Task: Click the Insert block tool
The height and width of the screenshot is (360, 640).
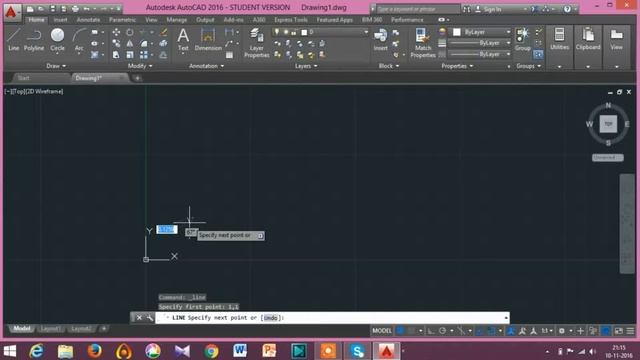Action: pyautogui.click(x=380, y=40)
